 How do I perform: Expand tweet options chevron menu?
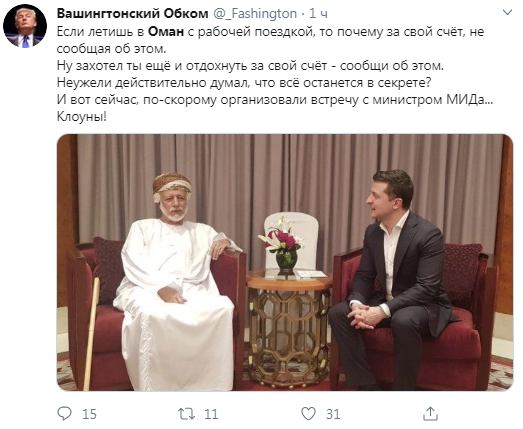507,13
